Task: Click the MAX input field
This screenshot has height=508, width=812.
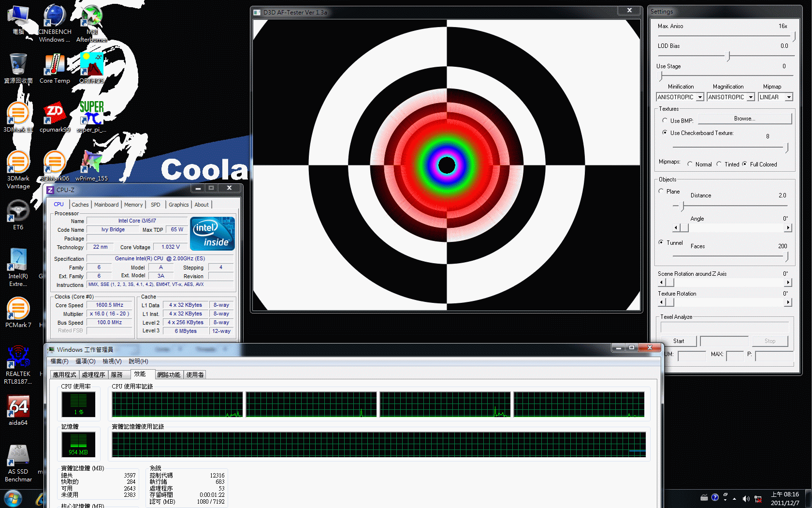Action: (x=735, y=356)
